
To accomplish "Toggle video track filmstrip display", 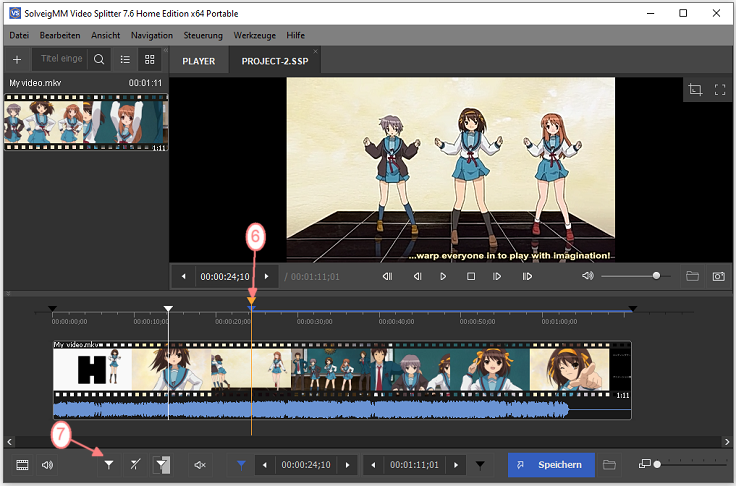I will pos(22,465).
